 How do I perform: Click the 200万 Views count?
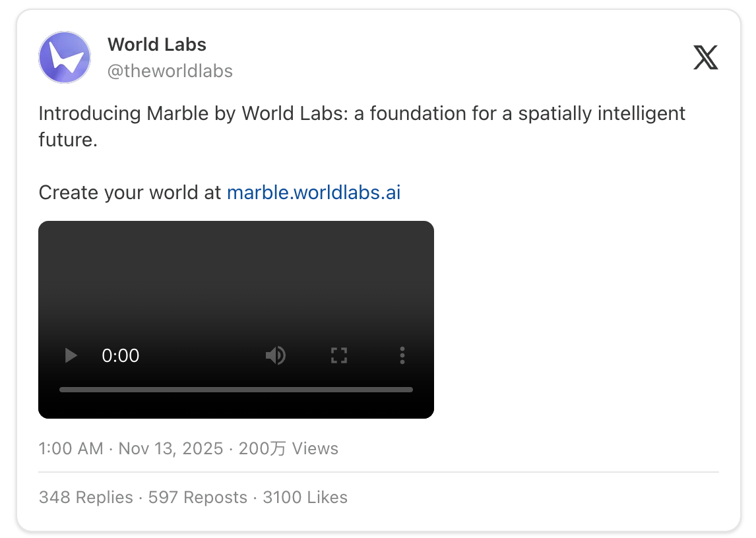tap(288, 449)
